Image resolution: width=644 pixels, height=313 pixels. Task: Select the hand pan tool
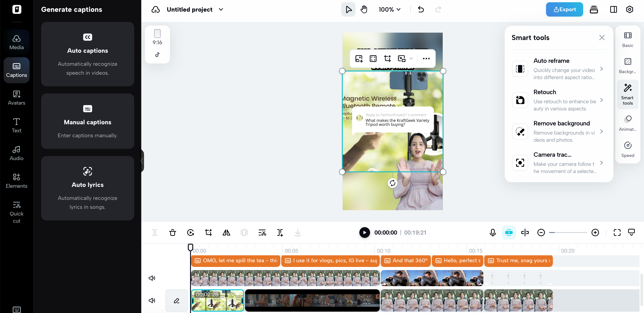coord(364,9)
